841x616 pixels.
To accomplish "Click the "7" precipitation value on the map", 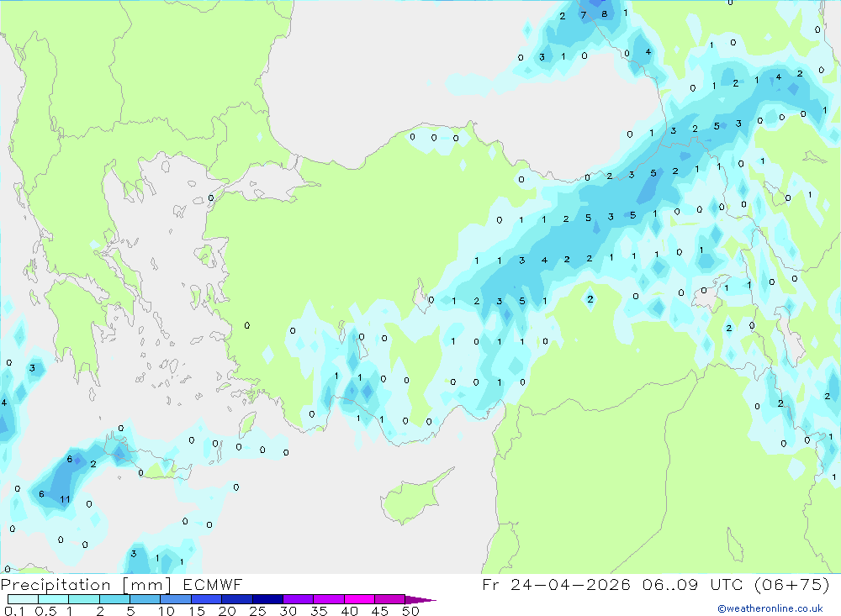I will coord(584,15).
